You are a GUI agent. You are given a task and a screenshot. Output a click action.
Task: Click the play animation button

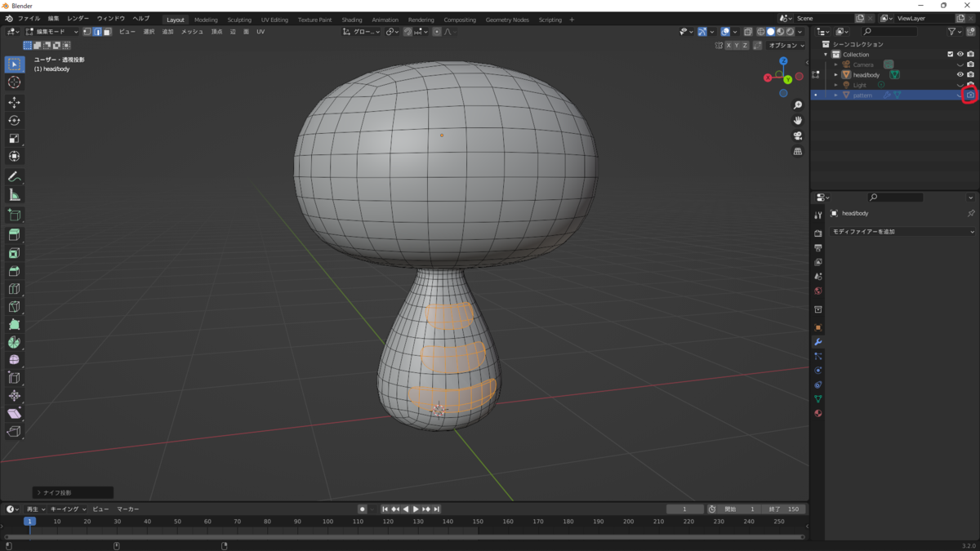[x=416, y=509]
